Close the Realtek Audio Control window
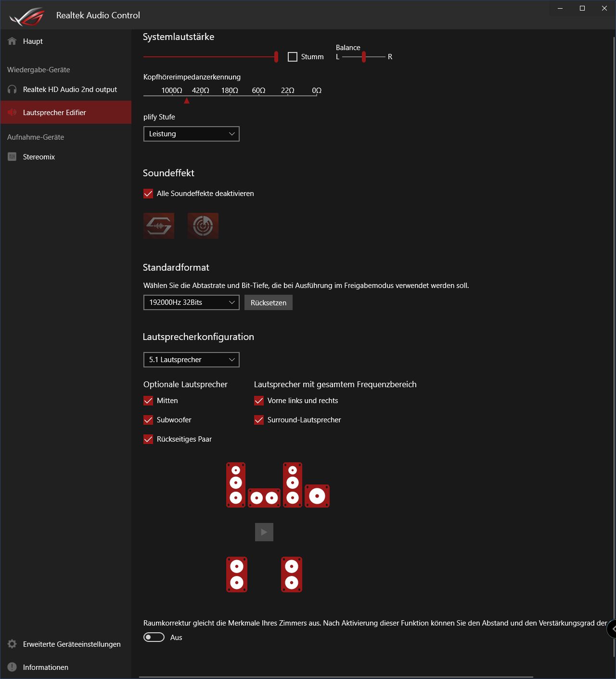Screen dimensions: 616x679 [604, 8]
